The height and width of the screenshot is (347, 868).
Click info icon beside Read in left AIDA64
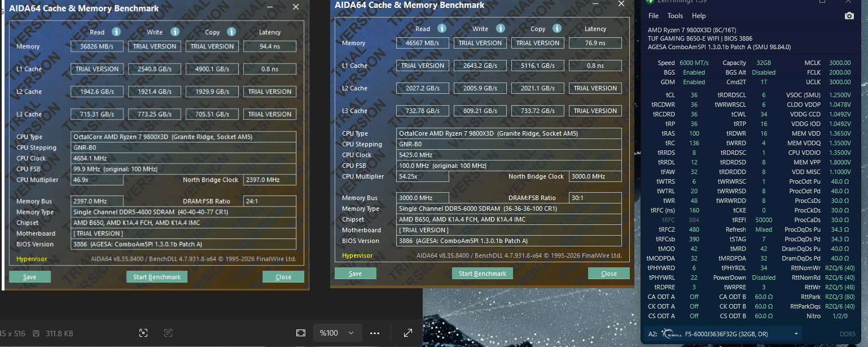click(116, 32)
